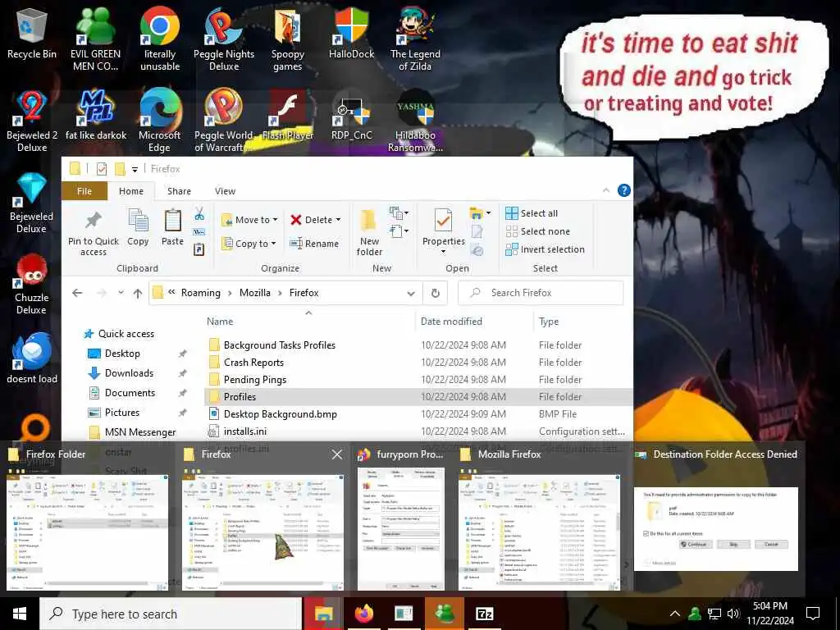The image size is (840, 630).
Task: Switch to Firefox Folder window thumbnail
Action: tap(87, 519)
